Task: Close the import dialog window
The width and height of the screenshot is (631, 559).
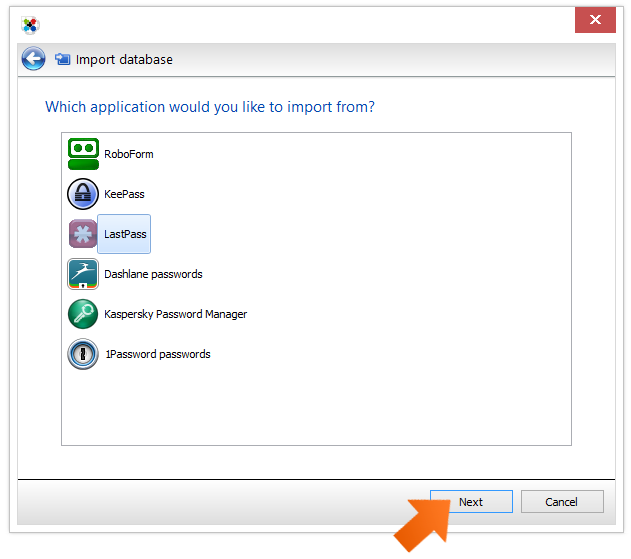Action: coord(595,19)
